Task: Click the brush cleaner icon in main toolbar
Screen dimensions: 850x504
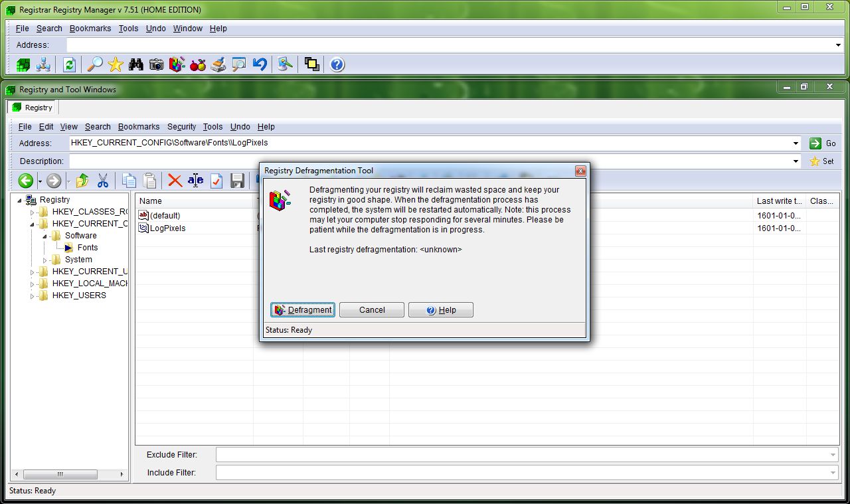Action: (x=218, y=64)
